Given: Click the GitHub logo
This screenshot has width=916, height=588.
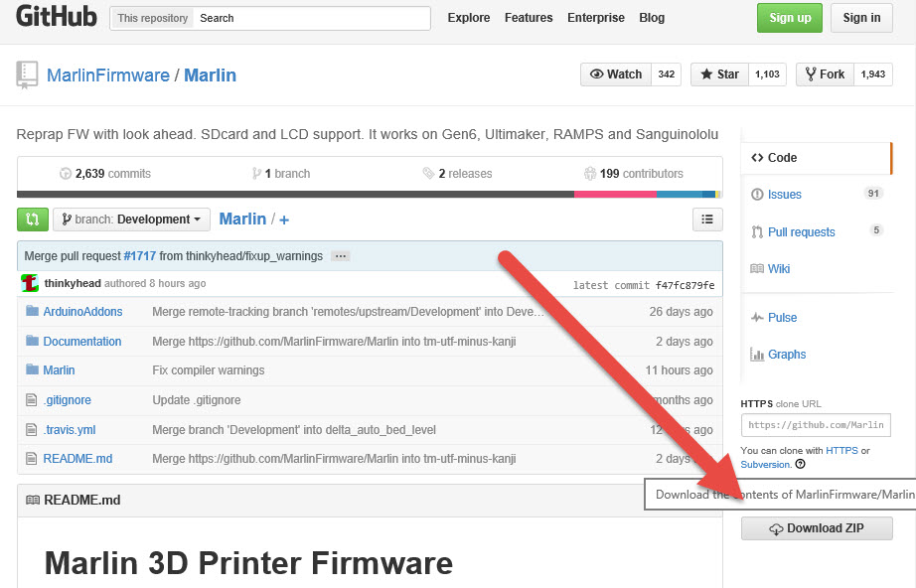Looking at the screenshot, I should pyautogui.click(x=56, y=16).
